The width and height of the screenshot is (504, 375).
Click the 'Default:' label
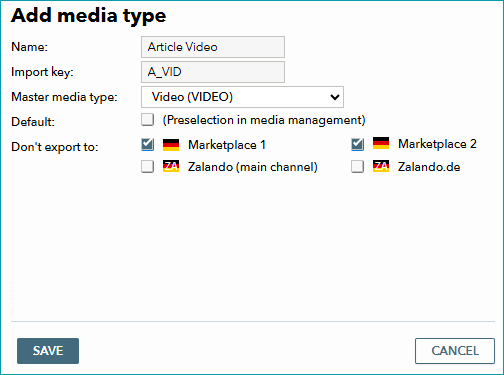[33, 122]
